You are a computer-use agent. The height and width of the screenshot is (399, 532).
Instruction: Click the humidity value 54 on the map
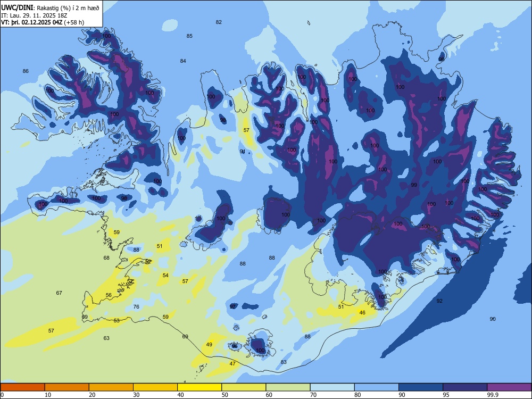click(165, 275)
